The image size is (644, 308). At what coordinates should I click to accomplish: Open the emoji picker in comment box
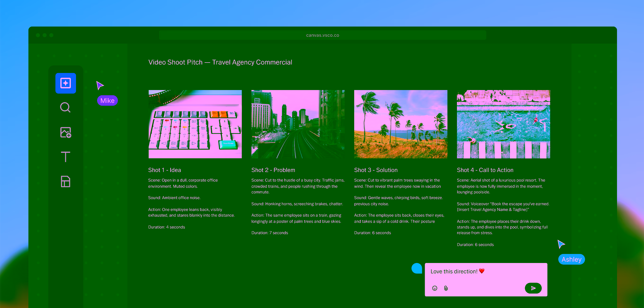pos(435,288)
